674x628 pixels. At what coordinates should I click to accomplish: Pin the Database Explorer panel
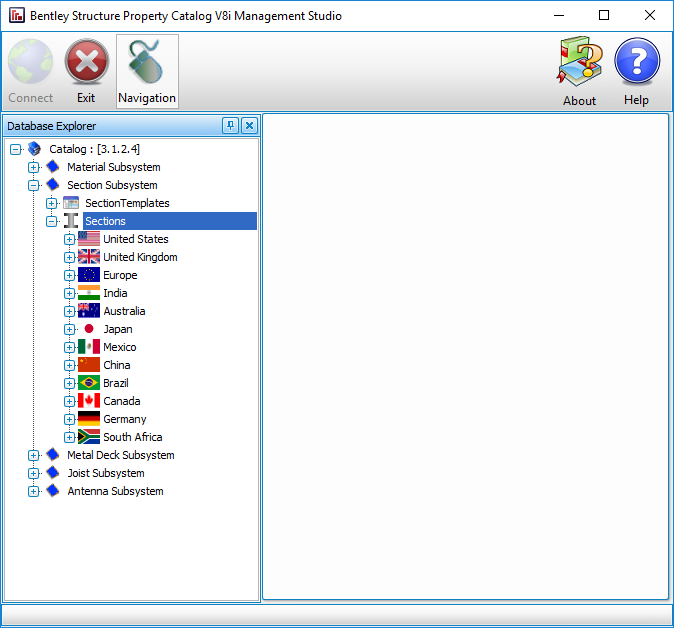[230, 126]
